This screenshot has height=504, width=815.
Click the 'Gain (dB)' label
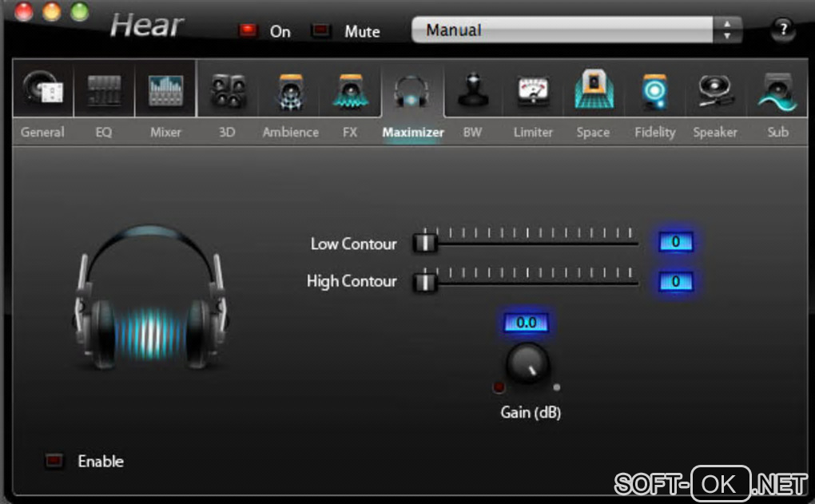[531, 412]
